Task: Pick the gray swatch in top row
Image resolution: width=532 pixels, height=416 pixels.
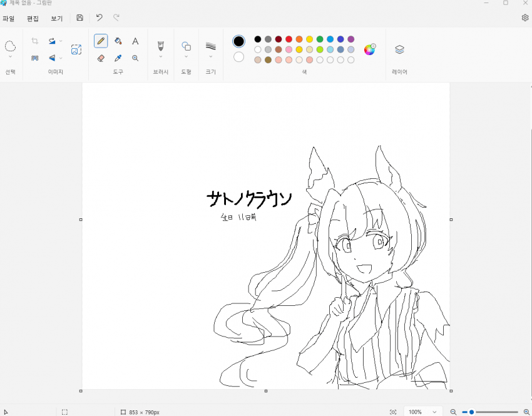Action: [268, 39]
